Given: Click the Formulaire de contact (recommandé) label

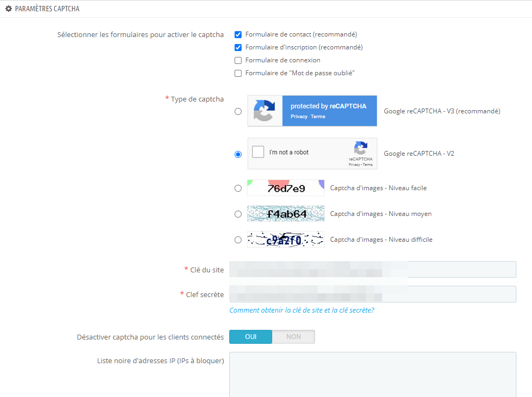Looking at the screenshot, I should pos(301,34).
